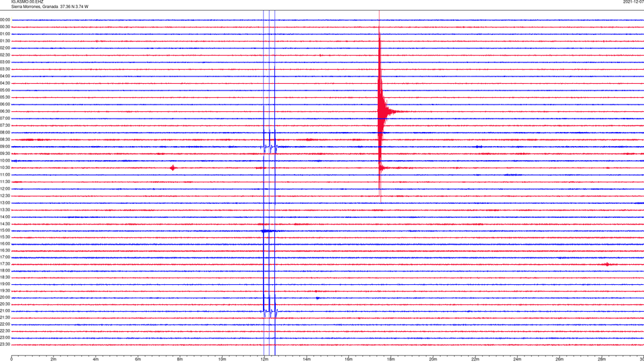Click the station header text "Sierra Morrones, Granada"
Viewport: 644px width, 362px height.
[34, 7]
